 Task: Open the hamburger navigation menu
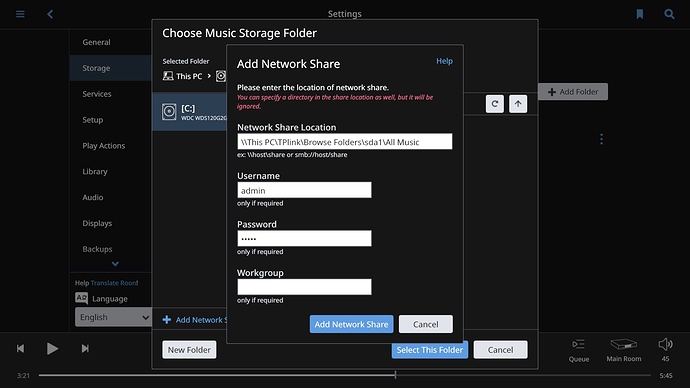click(20, 14)
